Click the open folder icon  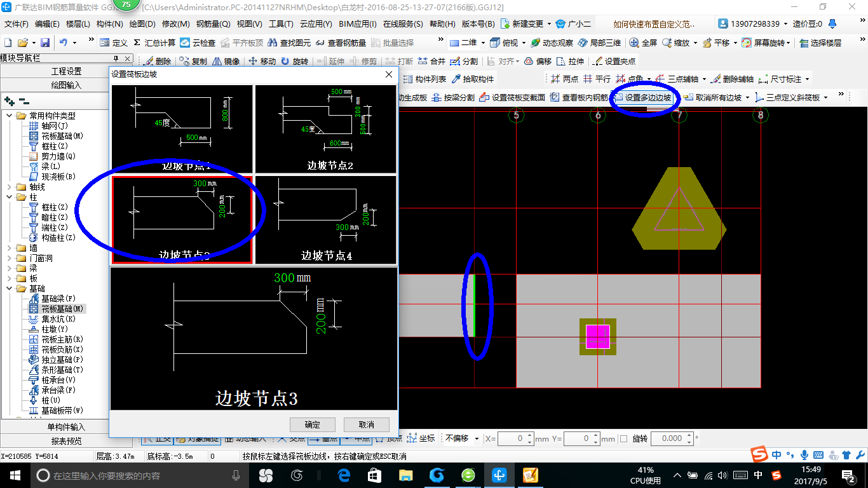tap(22, 43)
